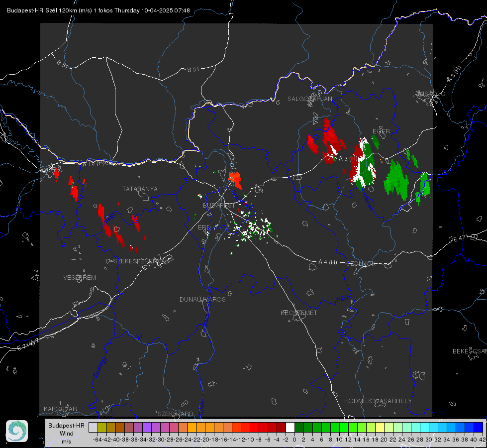Click the MISKOLC city label
The height and width of the screenshot is (448, 487).
(431, 94)
